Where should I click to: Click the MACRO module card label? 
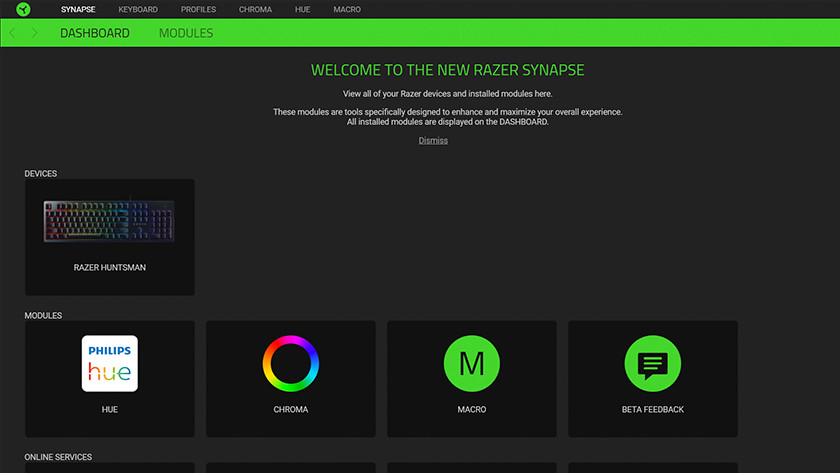coord(471,409)
